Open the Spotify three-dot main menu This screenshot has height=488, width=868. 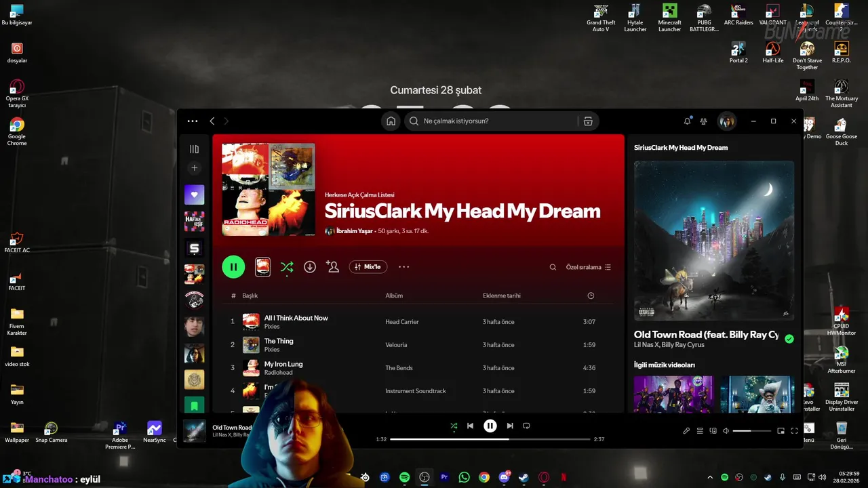pyautogui.click(x=193, y=121)
